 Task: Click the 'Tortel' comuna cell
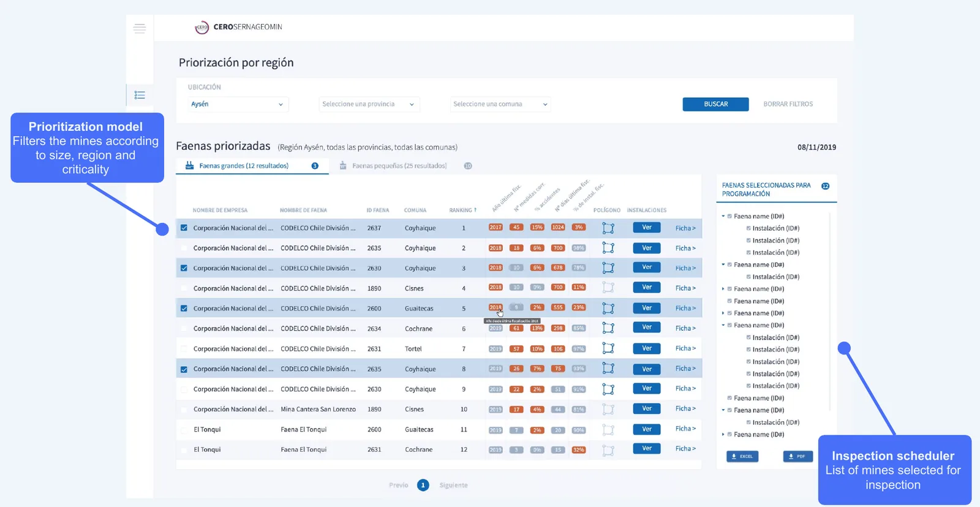(x=413, y=349)
